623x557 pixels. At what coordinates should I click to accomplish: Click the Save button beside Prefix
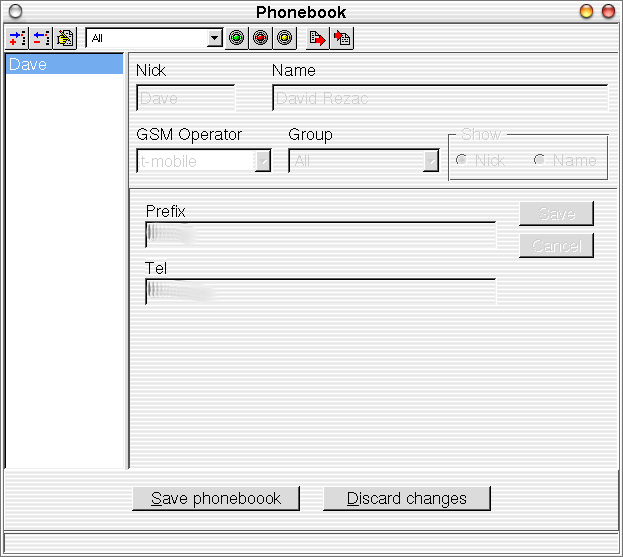pyautogui.click(x=556, y=214)
